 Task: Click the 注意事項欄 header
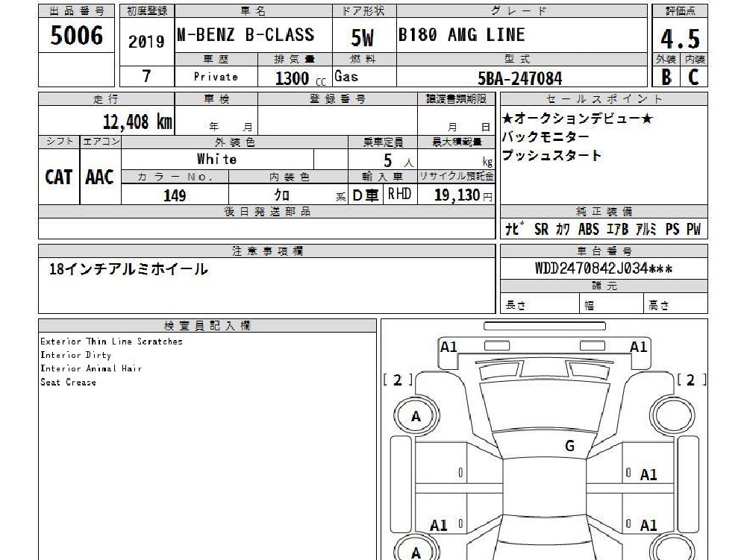tap(267, 251)
